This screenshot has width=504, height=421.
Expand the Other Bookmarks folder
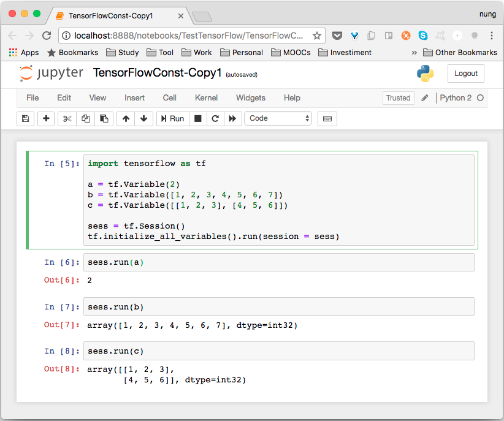click(460, 52)
